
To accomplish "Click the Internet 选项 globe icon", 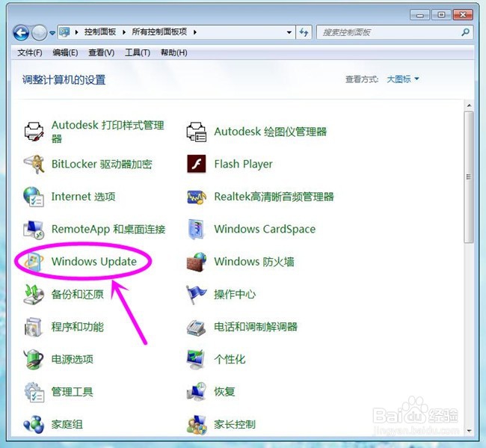I will tap(34, 197).
